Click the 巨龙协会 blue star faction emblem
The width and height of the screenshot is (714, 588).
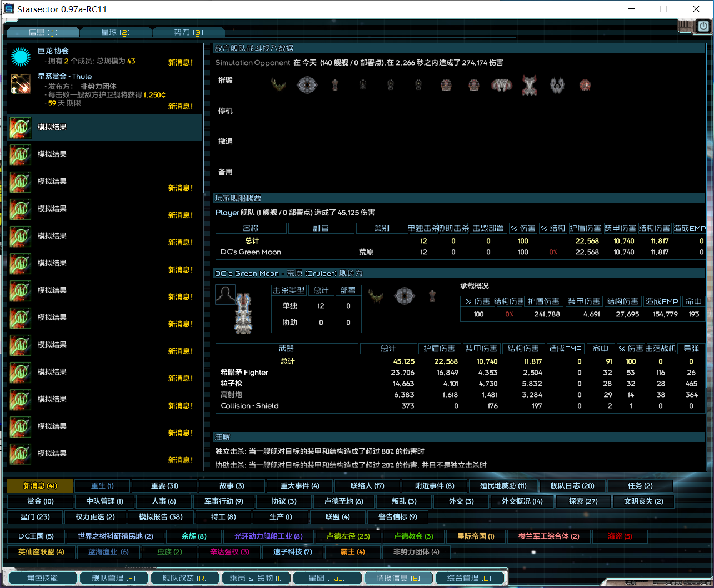[x=21, y=57]
